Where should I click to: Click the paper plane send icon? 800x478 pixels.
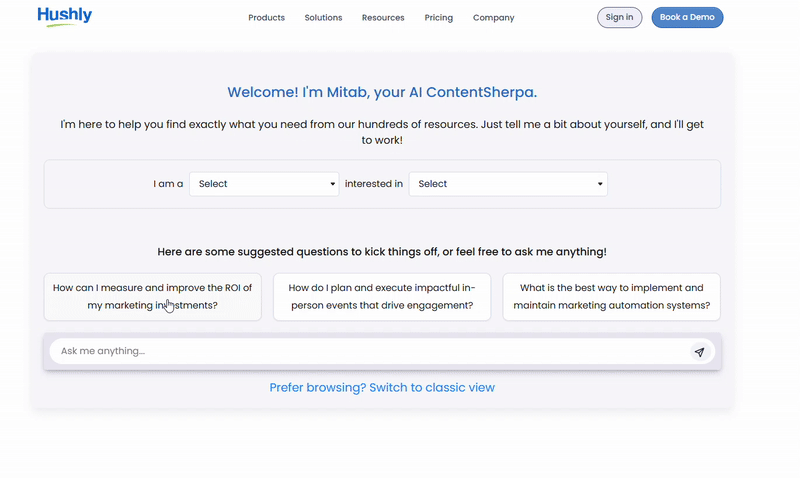(x=699, y=352)
